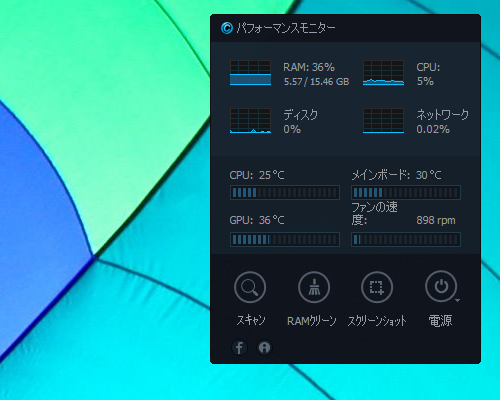500x400 pixels.
Task: Run RAMクリーン broom icon
Action: 314,287
